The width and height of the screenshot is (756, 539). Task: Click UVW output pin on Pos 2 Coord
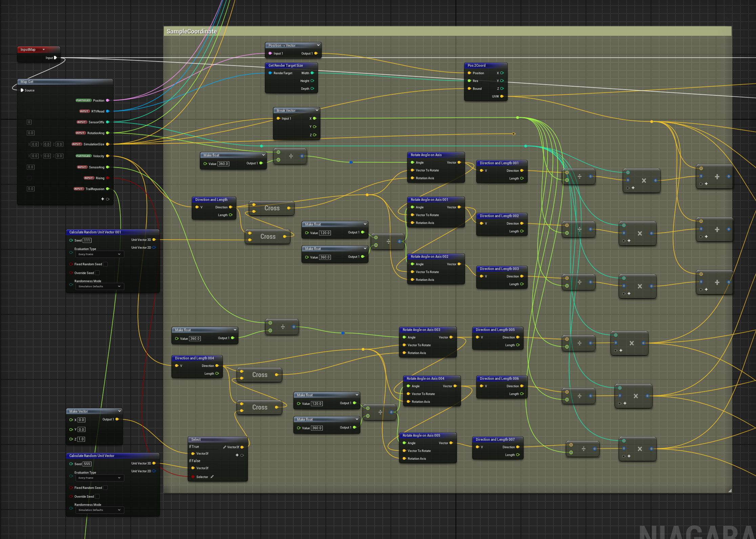point(502,97)
